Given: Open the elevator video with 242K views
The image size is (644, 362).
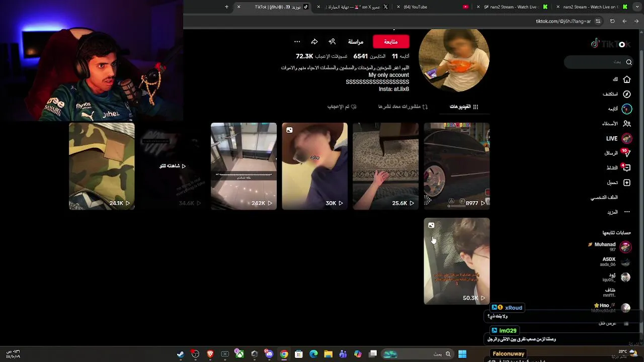Looking at the screenshot, I should (244, 166).
